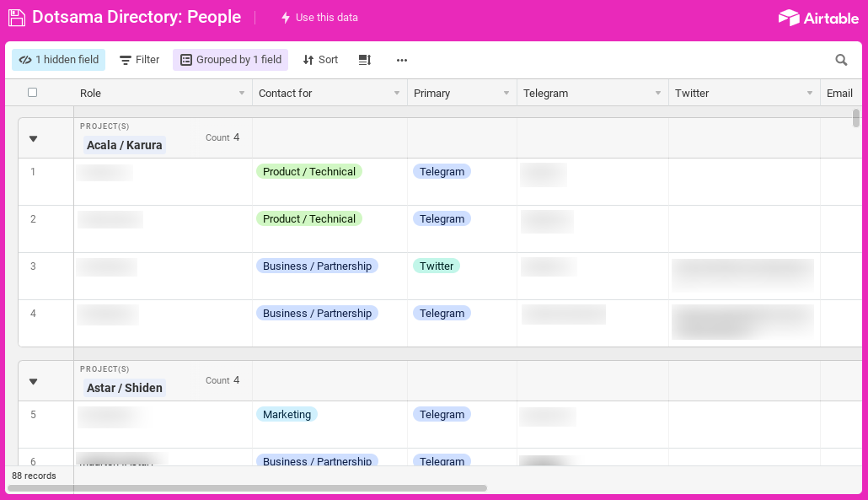Click the Twitter tag in row 3
Screen dimensions: 868x500
click(x=437, y=266)
